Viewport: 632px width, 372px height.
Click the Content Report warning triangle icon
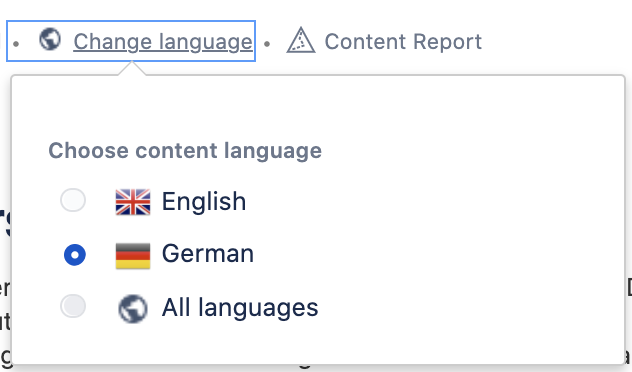pyautogui.click(x=301, y=40)
